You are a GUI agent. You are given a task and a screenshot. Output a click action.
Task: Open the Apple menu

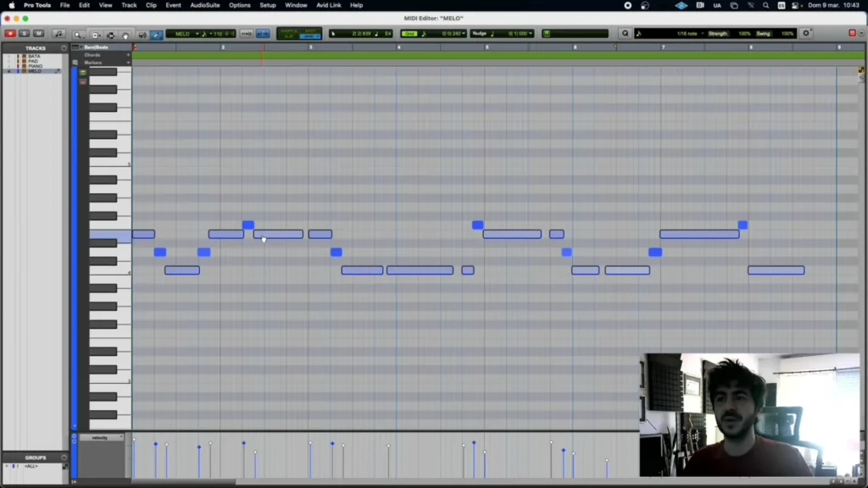(12, 5)
